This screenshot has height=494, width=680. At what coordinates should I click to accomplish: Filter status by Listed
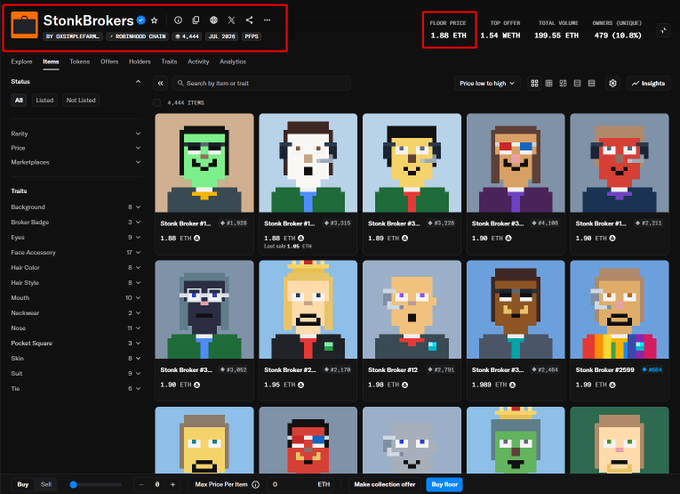pos(45,100)
